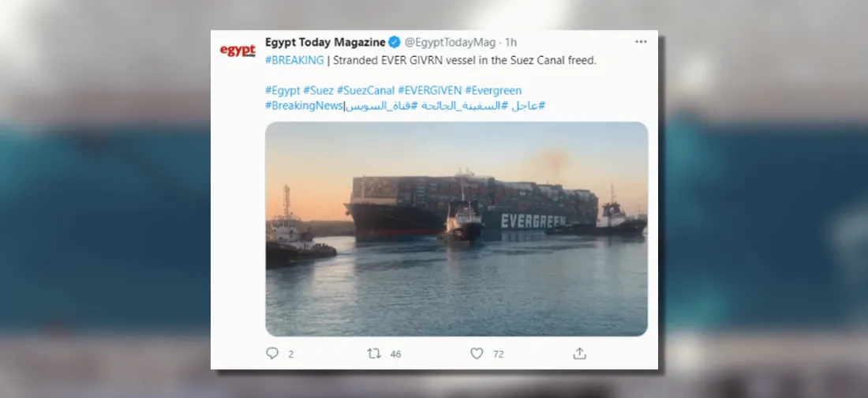Click the Egypt Today profile logo
Image resolution: width=868 pixels, height=398 pixels.
pyautogui.click(x=238, y=51)
